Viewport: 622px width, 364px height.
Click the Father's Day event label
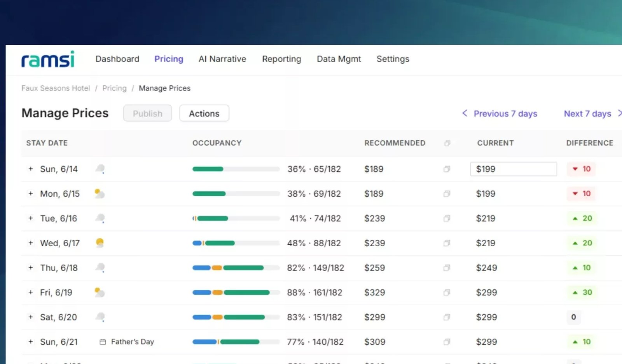(133, 342)
